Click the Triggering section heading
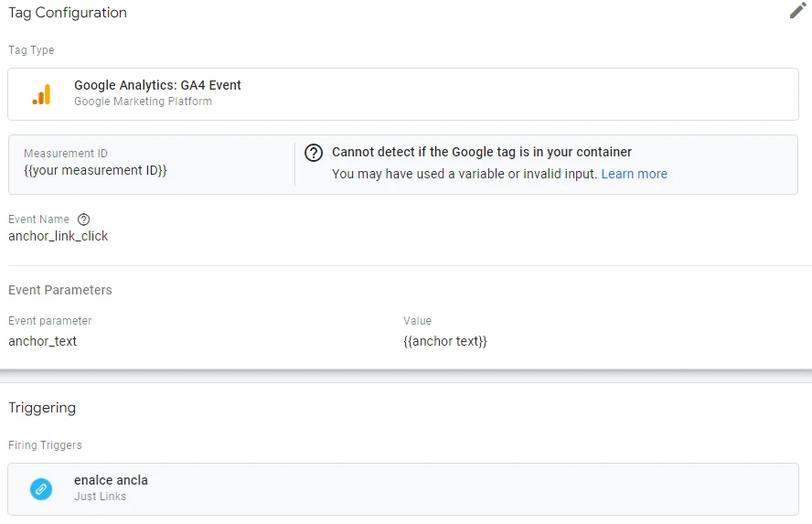 (x=42, y=408)
